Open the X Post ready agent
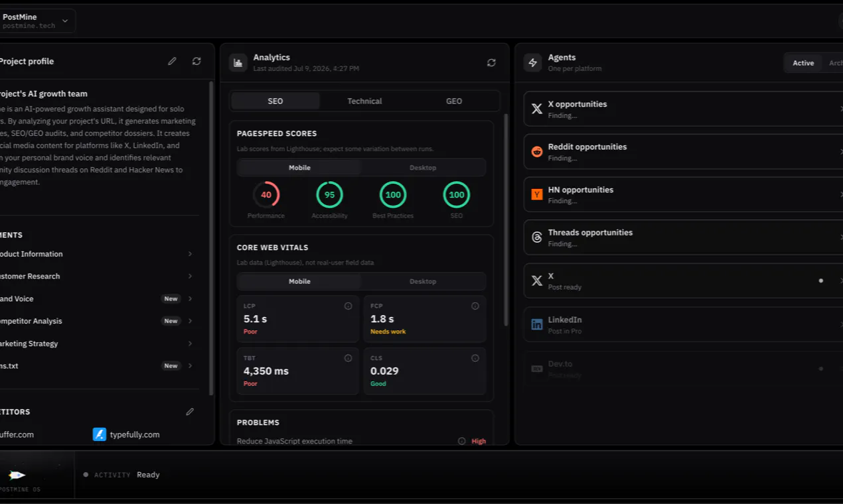843x504 pixels. 684,281
